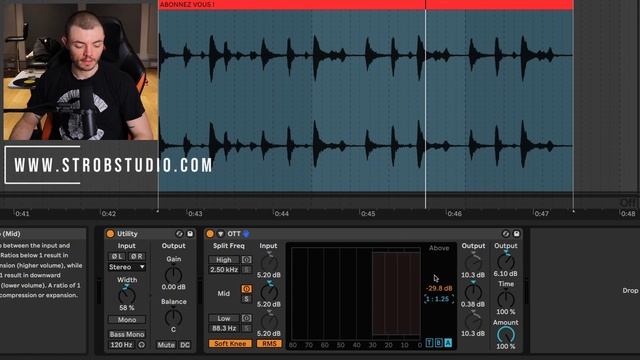Viewport: 640px width, 360px height.
Task: Solo the Low band in OTT
Action: click(246, 328)
